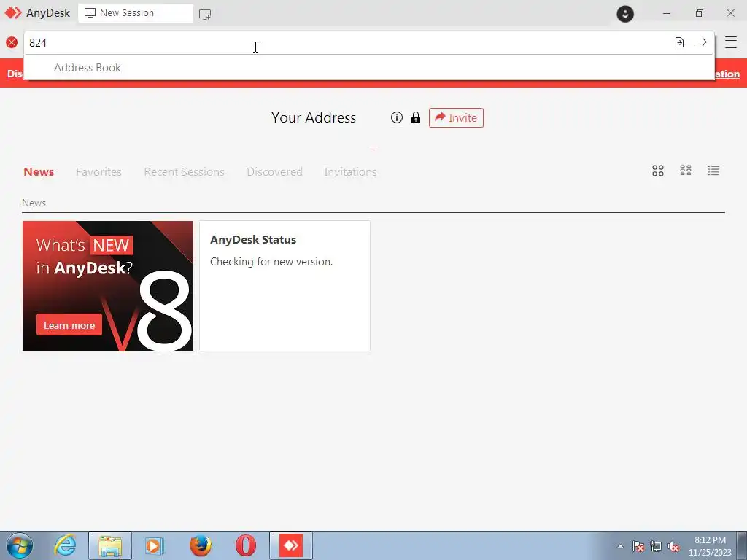Screen dimensions: 747x560
Task: Switch to the News tab
Action: (x=39, y=172)
